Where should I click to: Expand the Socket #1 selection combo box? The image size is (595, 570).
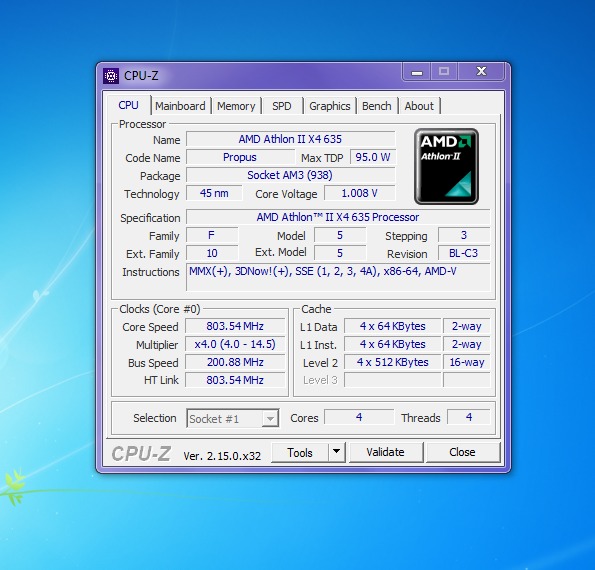(x=233, y=418)
